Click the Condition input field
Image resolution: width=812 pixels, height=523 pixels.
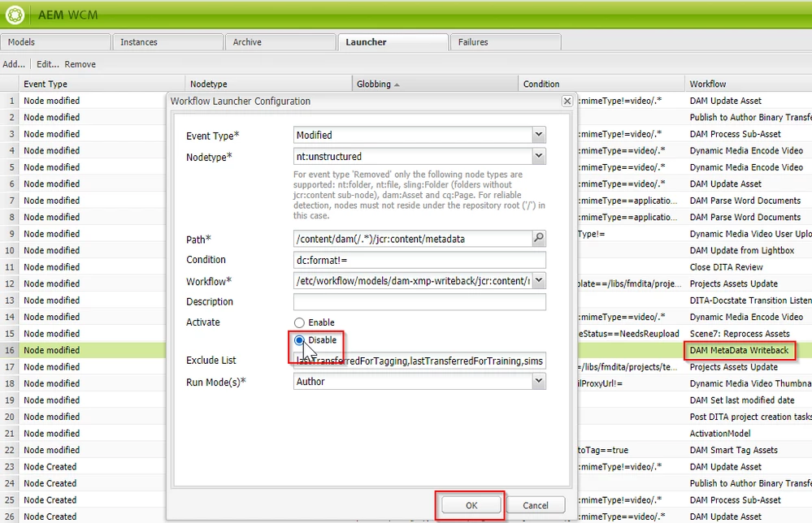419,260
